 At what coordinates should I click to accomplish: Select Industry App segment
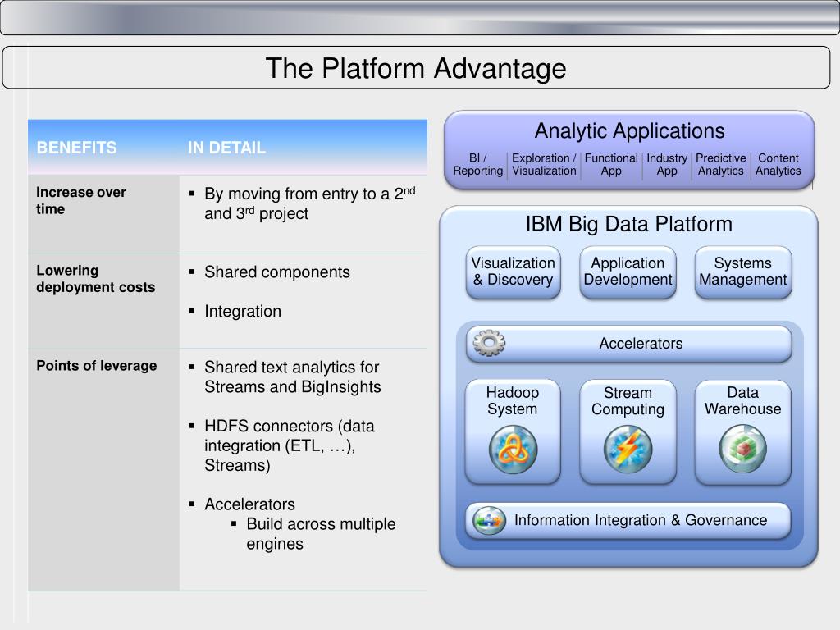(x=667, y=164)
